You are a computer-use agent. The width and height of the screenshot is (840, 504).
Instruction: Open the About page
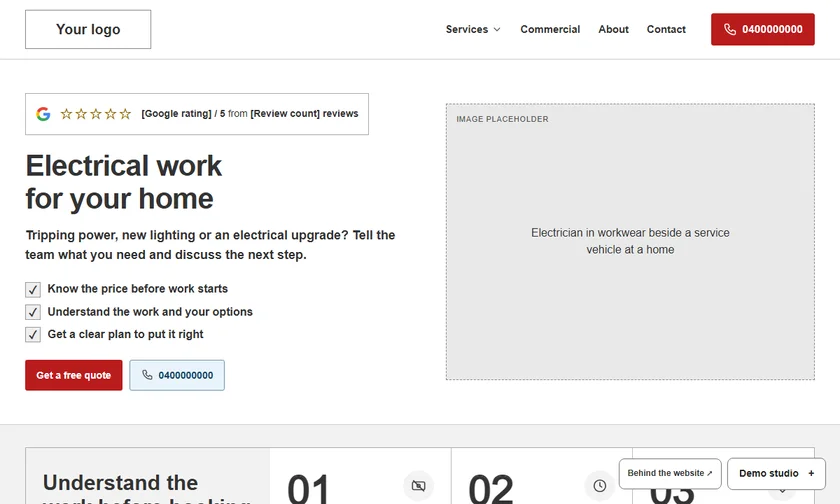click(613, 29)
